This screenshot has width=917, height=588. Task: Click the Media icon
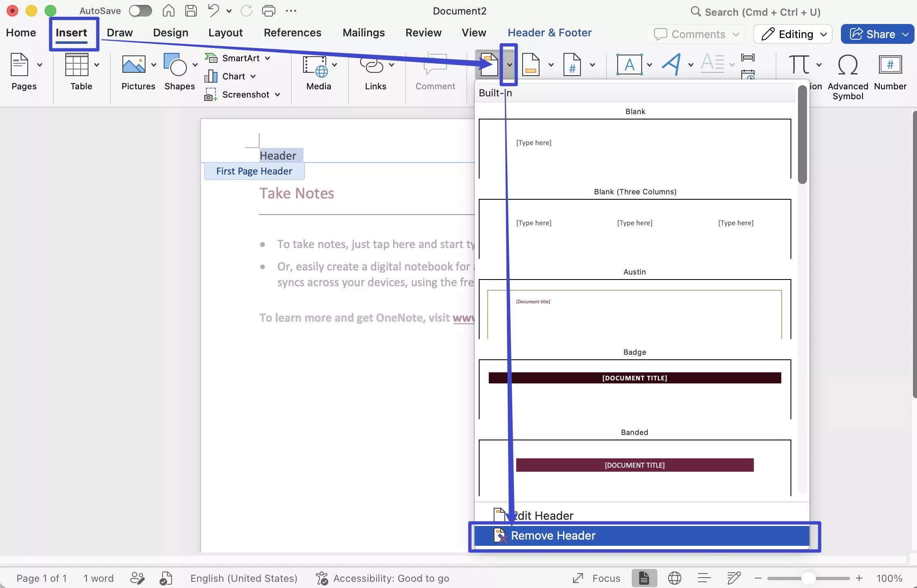pyautogui.click(x=315, y=66)
